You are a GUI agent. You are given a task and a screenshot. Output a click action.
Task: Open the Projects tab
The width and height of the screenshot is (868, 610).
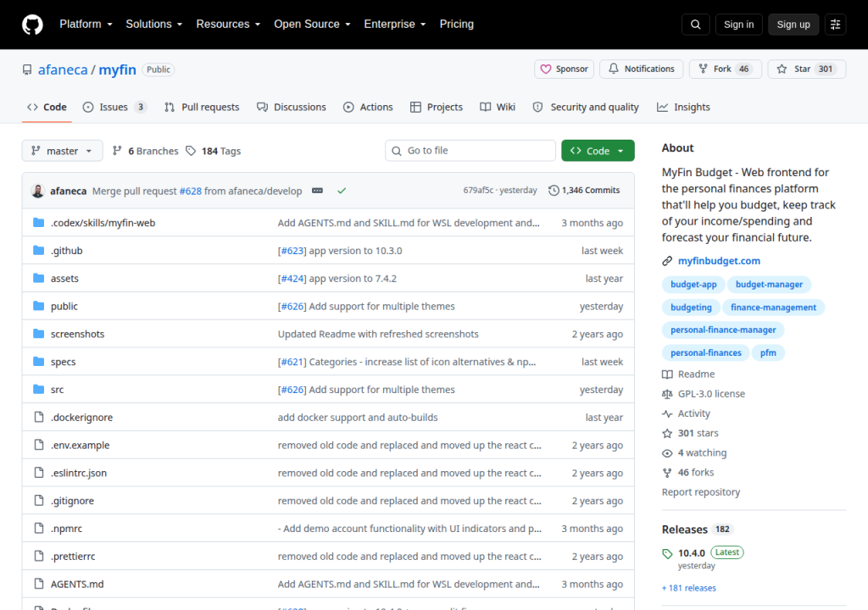(437, 108)
